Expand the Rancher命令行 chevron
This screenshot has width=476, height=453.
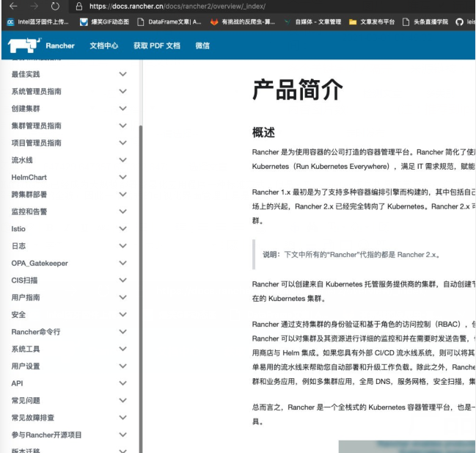pos(122,331)
